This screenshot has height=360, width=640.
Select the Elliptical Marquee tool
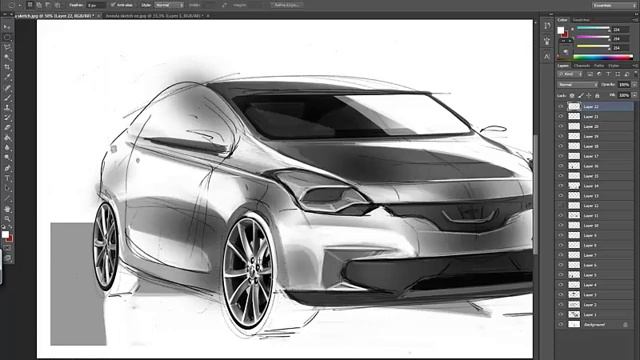tap(7, 38)
